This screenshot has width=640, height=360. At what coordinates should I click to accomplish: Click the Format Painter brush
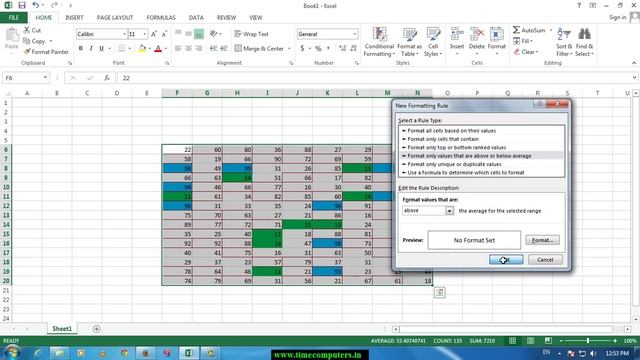(x=27, y=52)
